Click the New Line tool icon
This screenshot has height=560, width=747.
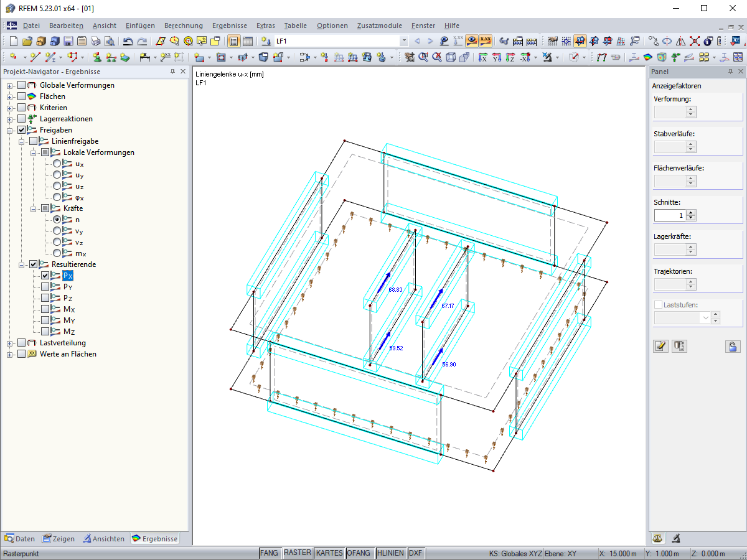click(35, 57)
